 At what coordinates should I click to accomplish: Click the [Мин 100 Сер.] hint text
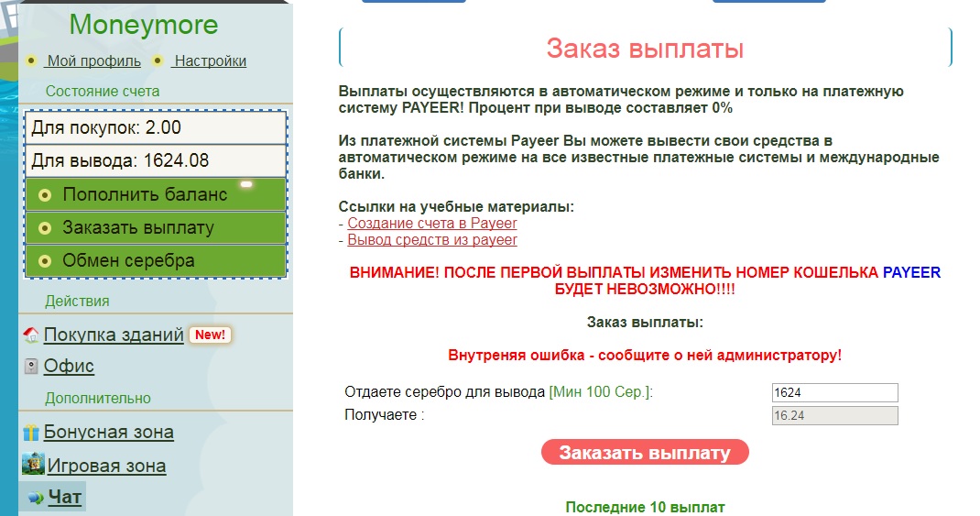601,392
